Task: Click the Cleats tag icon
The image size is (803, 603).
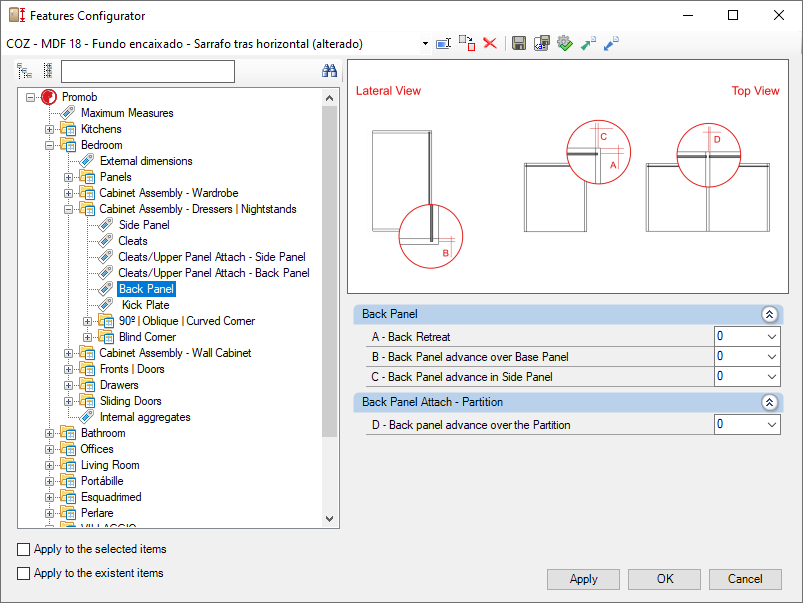Action: coord(105,241)
